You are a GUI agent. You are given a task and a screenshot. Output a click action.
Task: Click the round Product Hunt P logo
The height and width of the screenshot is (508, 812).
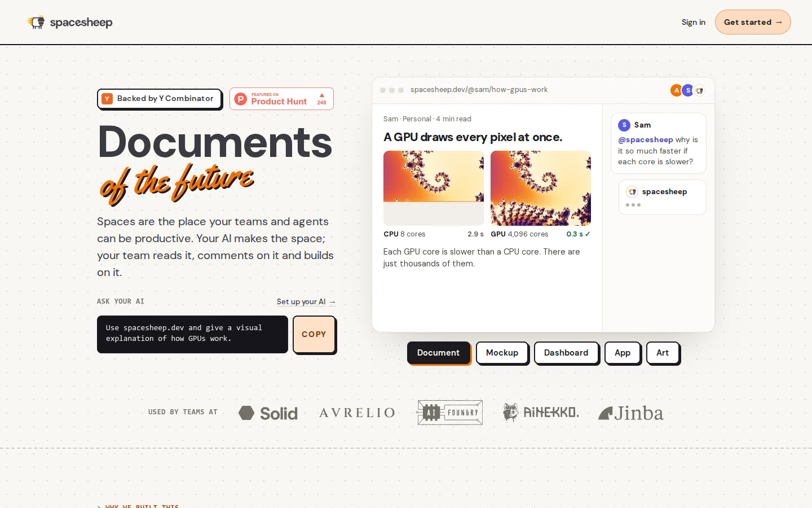pyautogui.click(x=241, y=99)
